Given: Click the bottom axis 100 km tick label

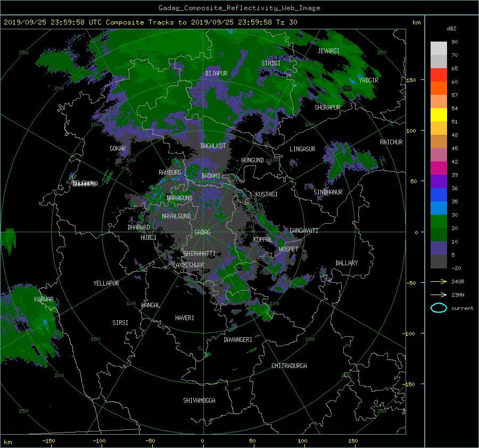Looking at the screenshot, I should 302,441.
